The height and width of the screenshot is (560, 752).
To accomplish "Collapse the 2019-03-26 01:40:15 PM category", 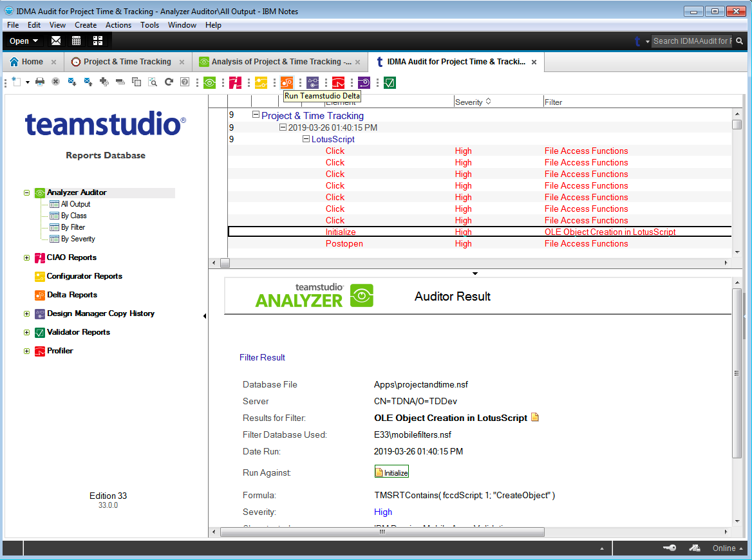I will [283, 127].
